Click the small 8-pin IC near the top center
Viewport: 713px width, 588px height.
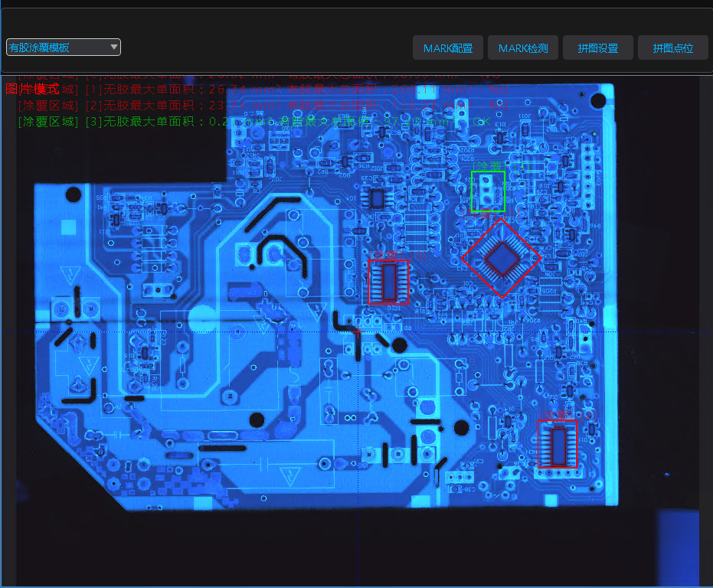coord(376,199)
